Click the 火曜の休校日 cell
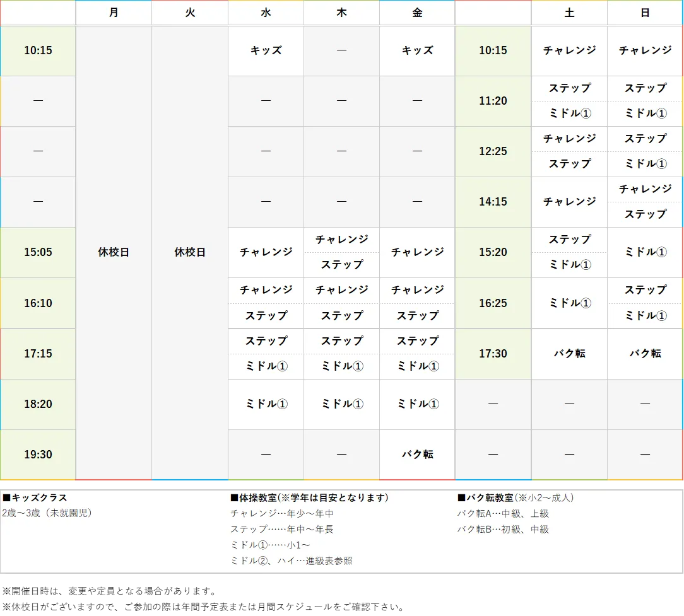 click(190, 252)
